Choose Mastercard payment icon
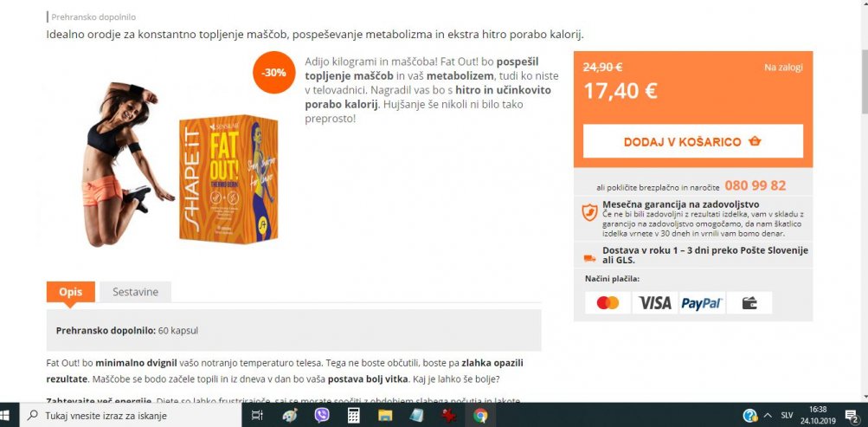The image size is (868, 427). pos(608,303)
